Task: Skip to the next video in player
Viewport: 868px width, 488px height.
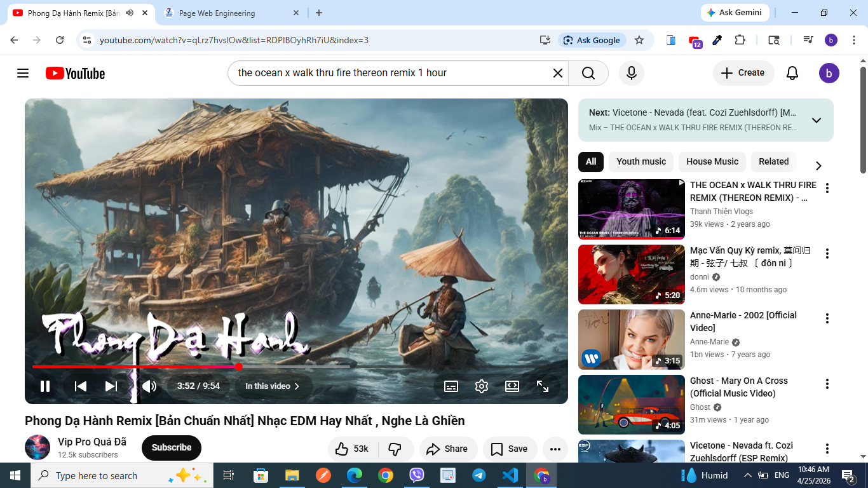Action: coord(111,386)
